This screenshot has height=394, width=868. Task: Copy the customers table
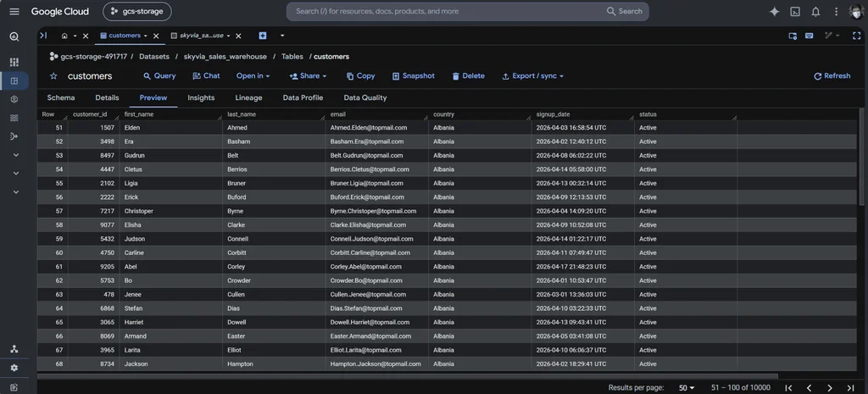[x=360, y=75]
